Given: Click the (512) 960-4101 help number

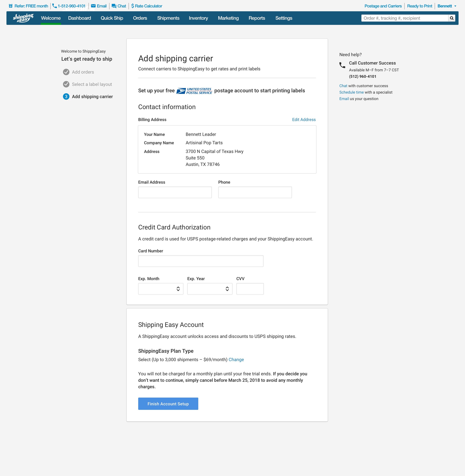Looking at the screenshot, I should (x=363, y=76).
